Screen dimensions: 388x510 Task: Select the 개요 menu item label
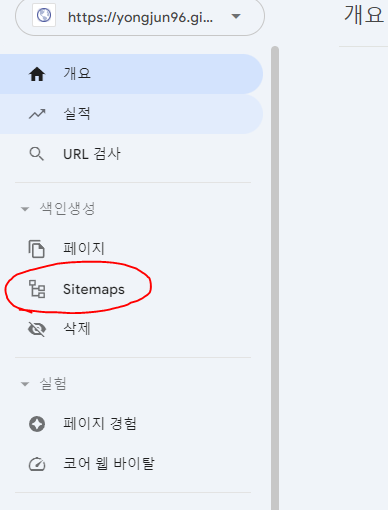(77, 73)
